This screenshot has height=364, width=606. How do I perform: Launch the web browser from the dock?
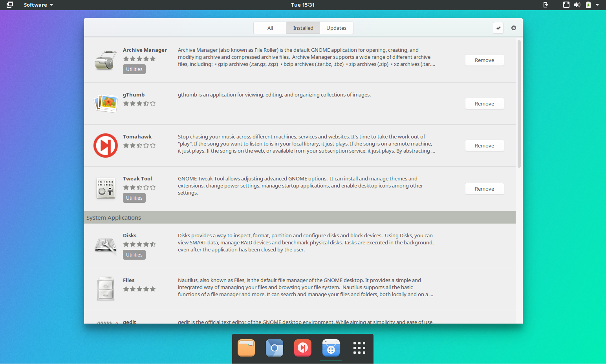(x=275, y=348)
